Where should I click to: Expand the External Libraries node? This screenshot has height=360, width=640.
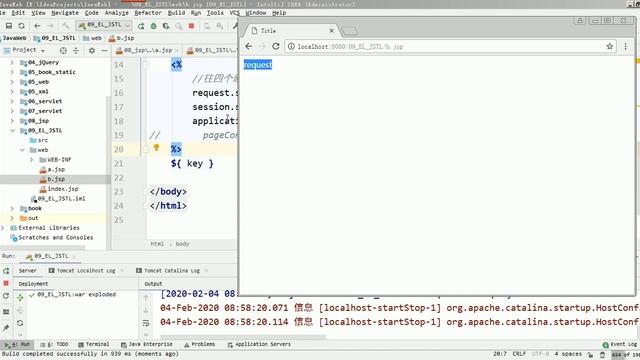pos(3,228)
